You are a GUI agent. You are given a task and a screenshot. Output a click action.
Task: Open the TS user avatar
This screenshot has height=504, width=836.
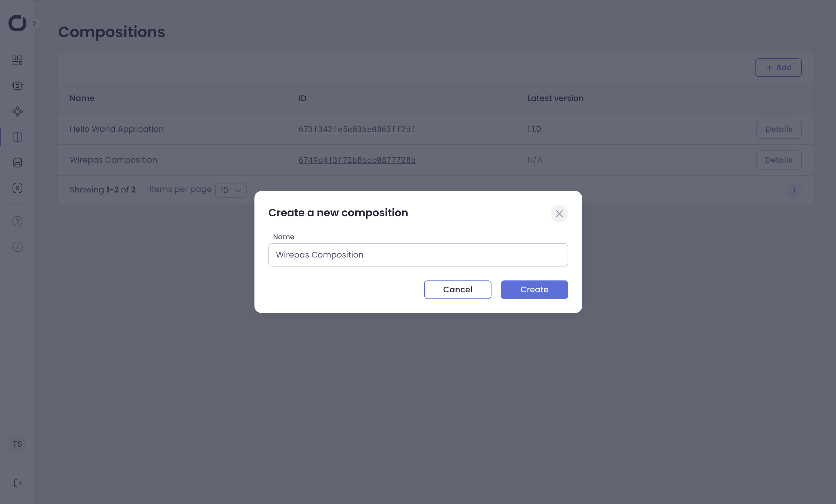click(17, 444)
